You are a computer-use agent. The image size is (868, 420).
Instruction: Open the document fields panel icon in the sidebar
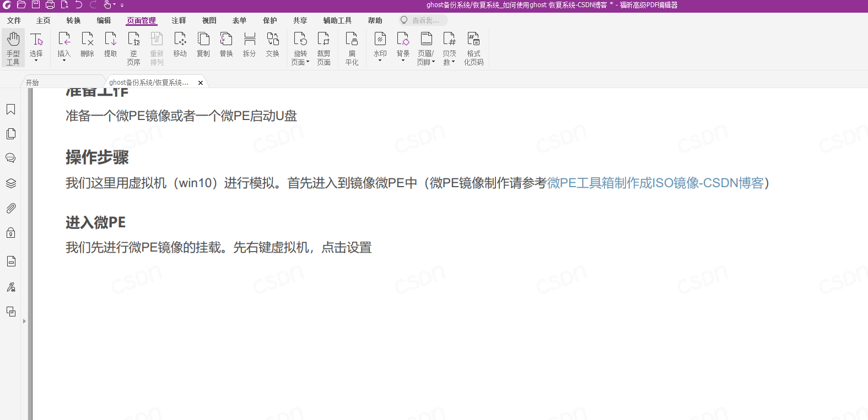[x=10, y=261]
